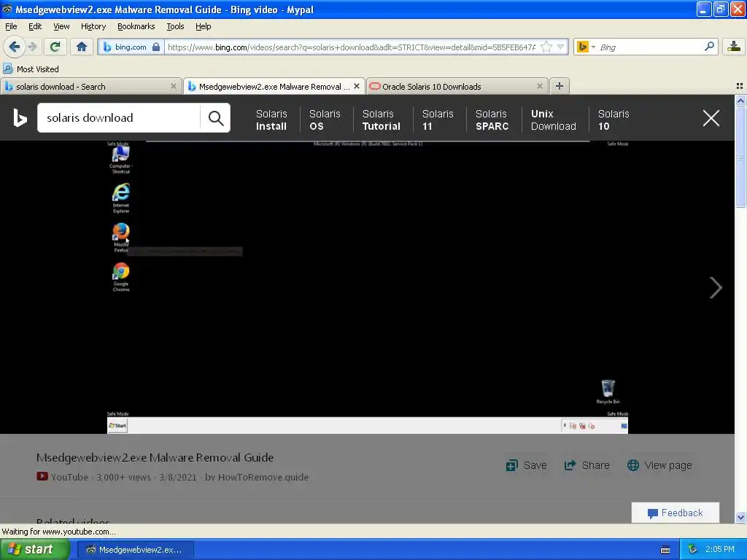Screen dimensions: 747x560
Task: Save the video with Save button
Action: (x=527, y=465)
